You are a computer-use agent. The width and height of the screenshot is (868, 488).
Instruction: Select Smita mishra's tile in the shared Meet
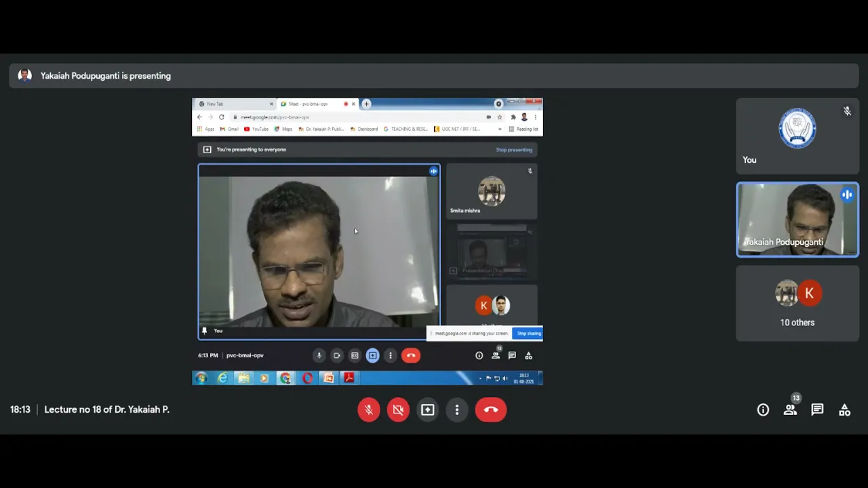492,192
